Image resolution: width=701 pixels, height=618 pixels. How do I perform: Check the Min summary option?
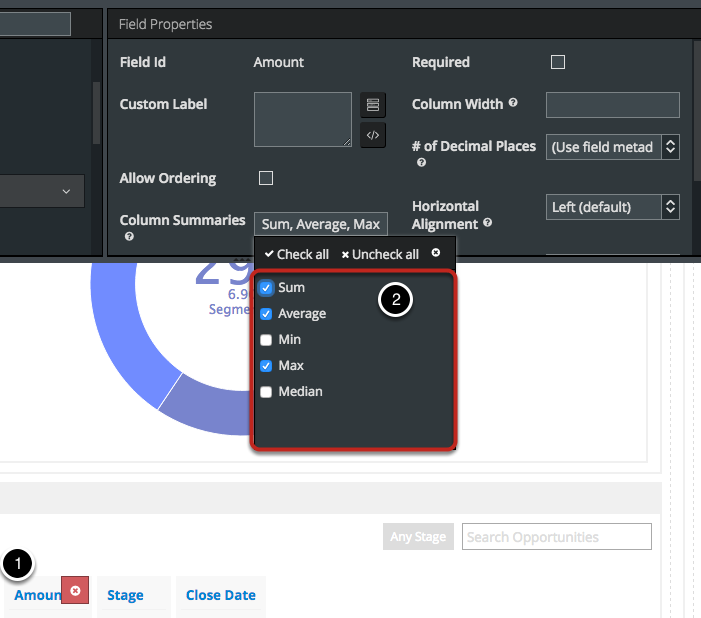click(x=266, y=340)
